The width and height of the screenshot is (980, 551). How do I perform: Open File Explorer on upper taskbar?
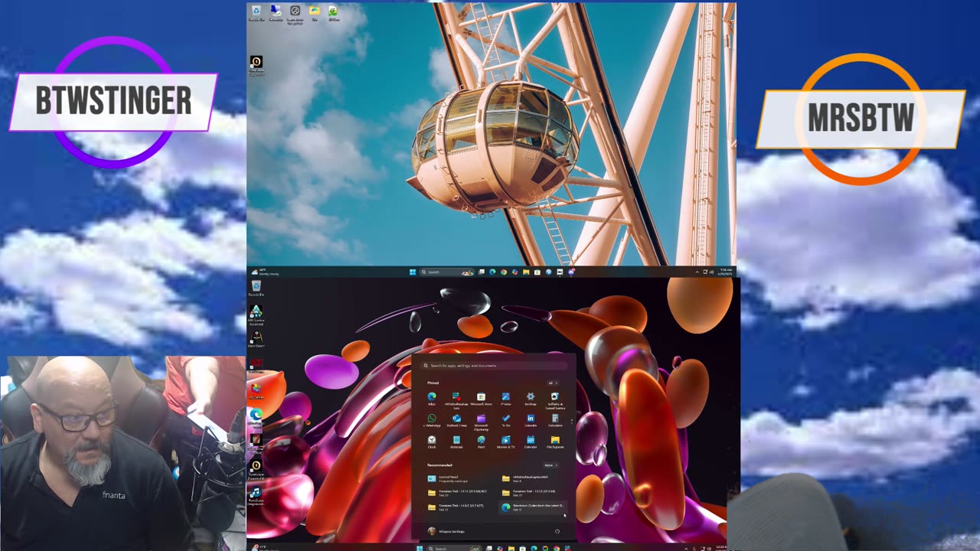526,272
